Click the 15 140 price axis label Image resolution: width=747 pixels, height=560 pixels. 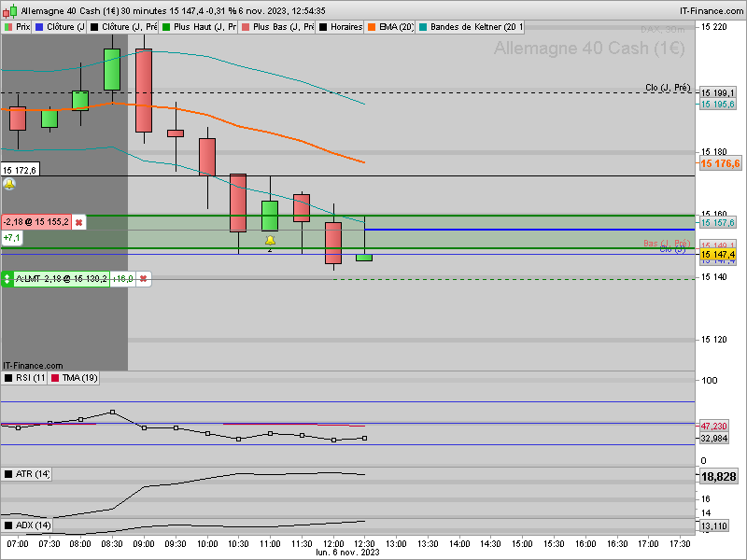(713, 277)
